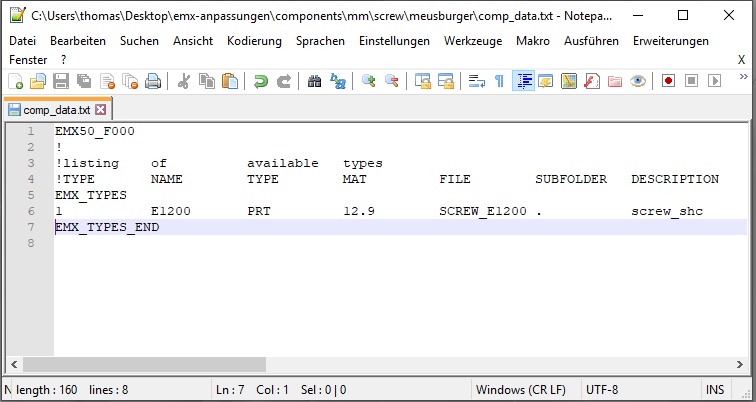Viewport: 756px width, 402px height.
Task: Close document with menu bar X
Action: point(741,60)
